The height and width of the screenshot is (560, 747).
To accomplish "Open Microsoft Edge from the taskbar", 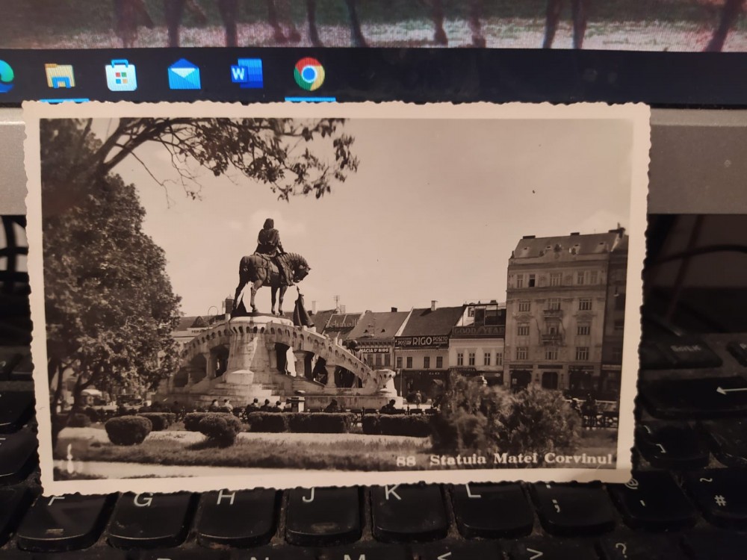I will (4, 75).
